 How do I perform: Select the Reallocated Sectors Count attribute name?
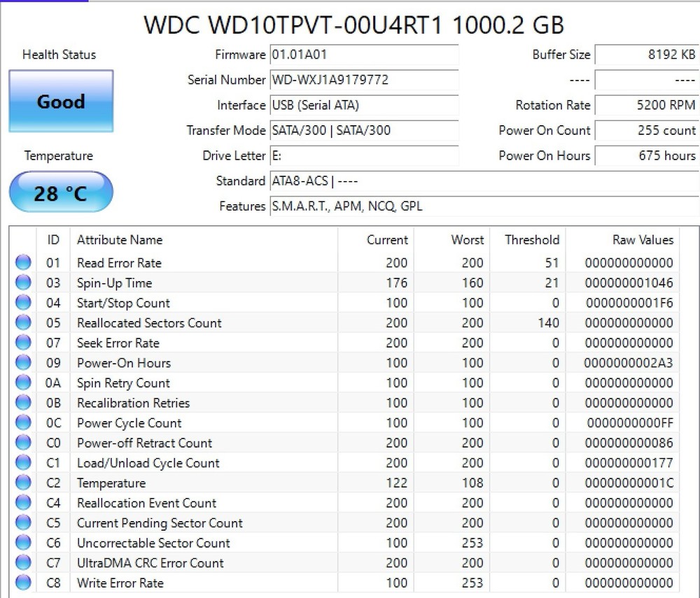(149, 323)
